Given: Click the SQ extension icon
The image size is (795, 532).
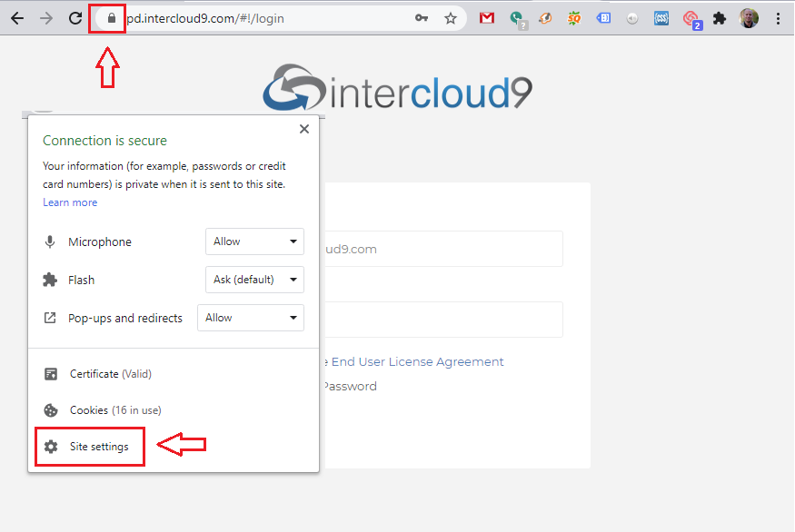Looking at the screenshot, I should tap(574, 19).
